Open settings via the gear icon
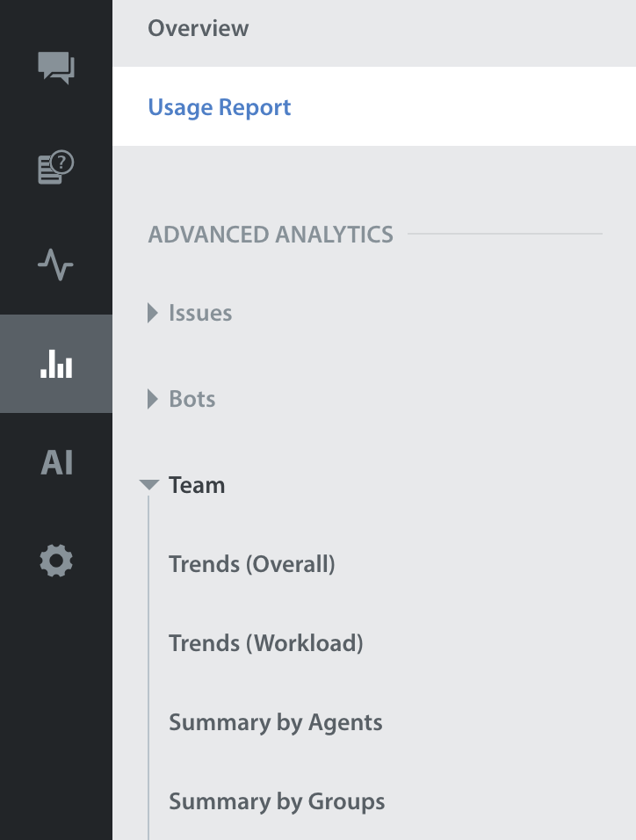 [x=56, y=561]
